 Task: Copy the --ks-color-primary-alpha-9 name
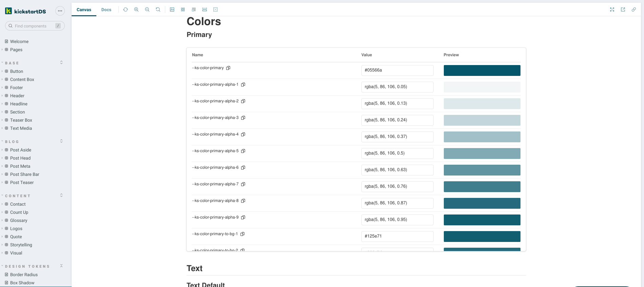(243, 217)
